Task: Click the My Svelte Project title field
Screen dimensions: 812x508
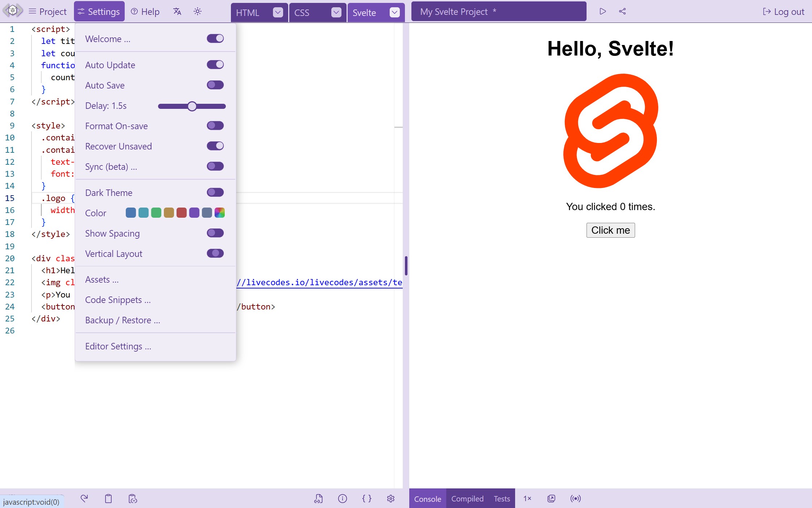Action: (498, 12)
